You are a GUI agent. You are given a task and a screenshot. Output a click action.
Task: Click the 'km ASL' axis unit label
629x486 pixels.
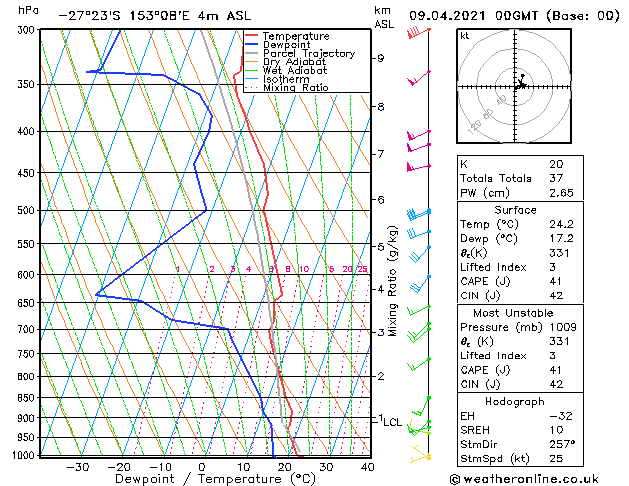(x=384, y=17)
